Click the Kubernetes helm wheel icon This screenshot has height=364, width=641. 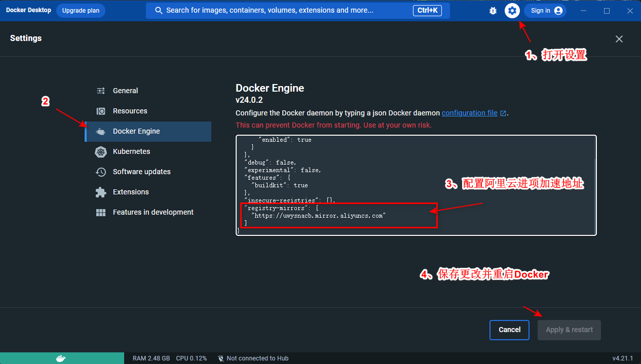pyautogui.click(x=101, y=151)
